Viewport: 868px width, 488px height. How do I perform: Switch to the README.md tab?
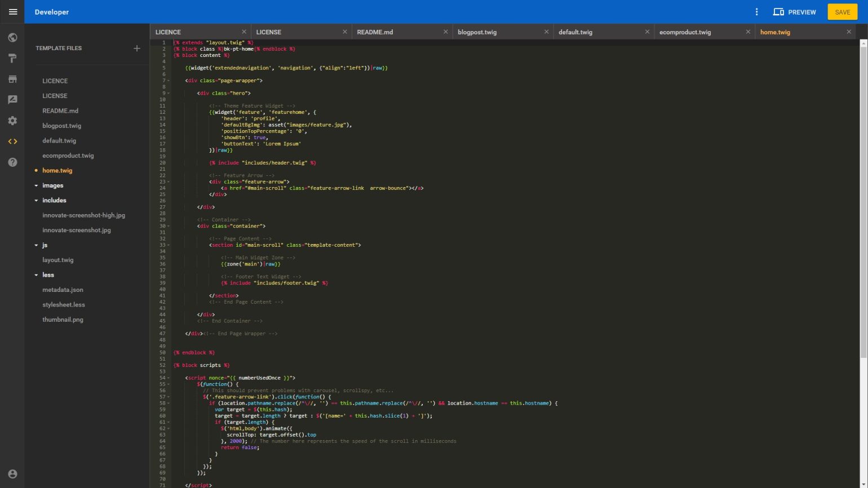coord(375,32)
